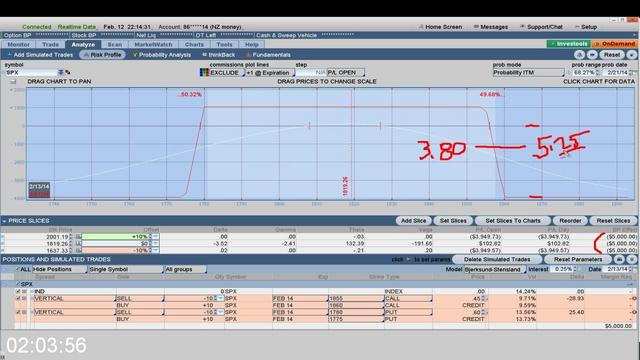Open the Help tab

tap(252, 44)
